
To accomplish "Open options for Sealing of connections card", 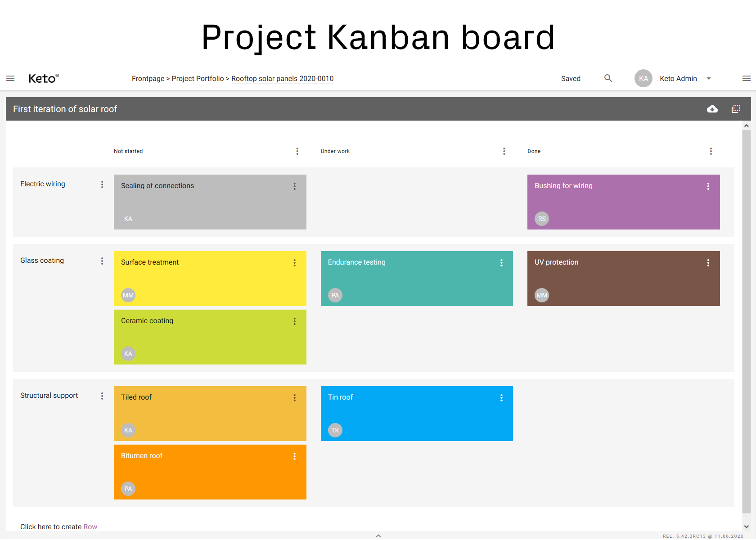I will click(295, 186).
